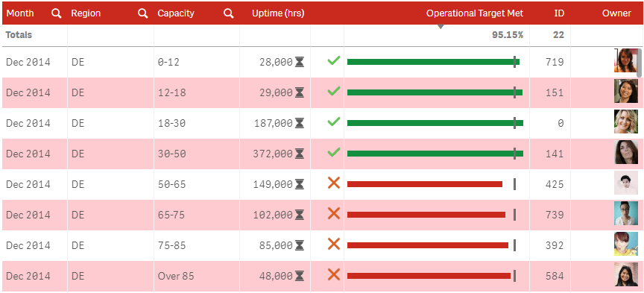Click 'Dec 2014' in the Over 85 row
Viewport: 644px width, 293px height.
(28, 276)
